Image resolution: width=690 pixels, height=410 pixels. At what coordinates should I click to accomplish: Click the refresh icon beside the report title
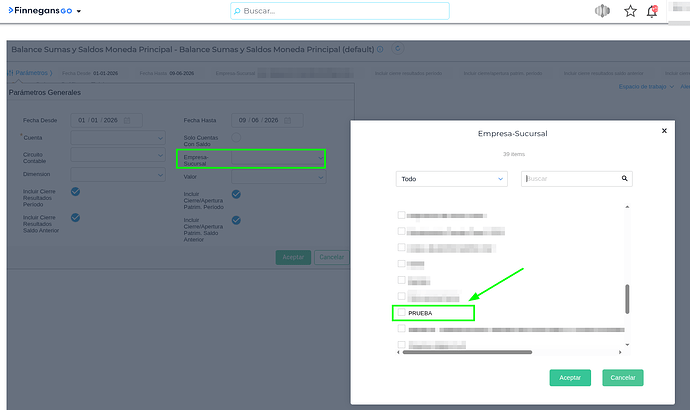click(x=397, y=48)
